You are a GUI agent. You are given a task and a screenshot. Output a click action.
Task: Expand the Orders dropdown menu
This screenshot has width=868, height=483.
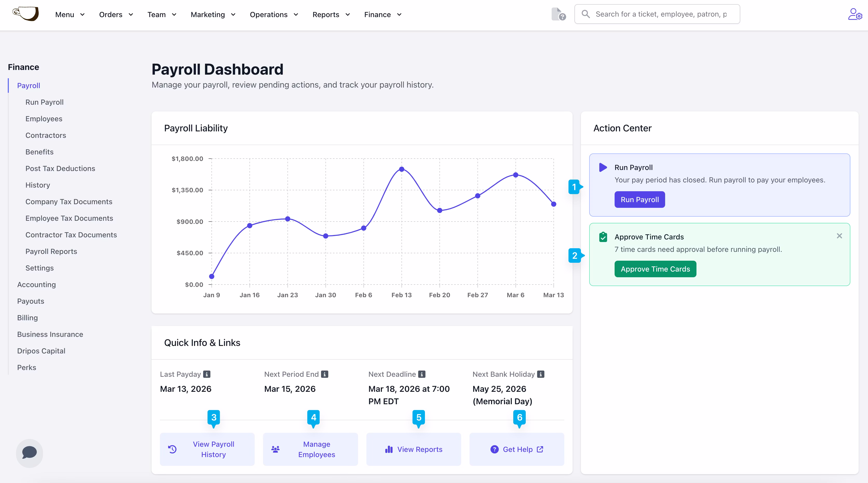pyautogui.click(x=116, y=15)
